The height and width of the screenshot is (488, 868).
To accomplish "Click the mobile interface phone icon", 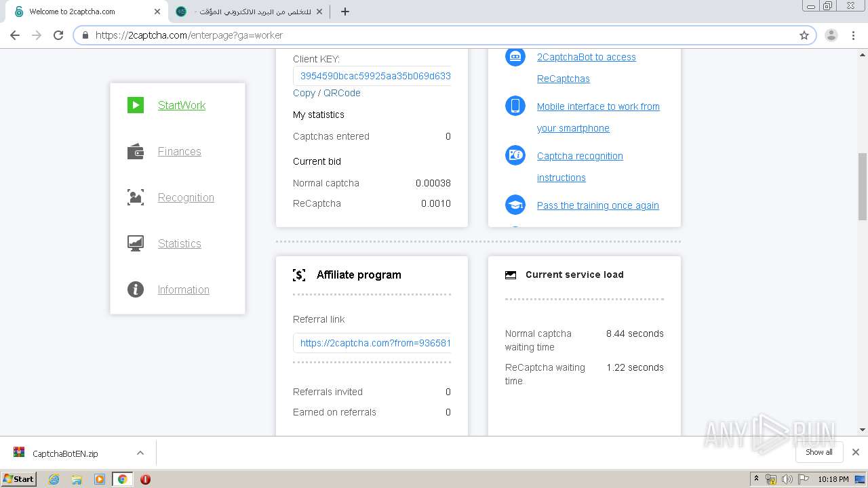I will tap(515, 106).
